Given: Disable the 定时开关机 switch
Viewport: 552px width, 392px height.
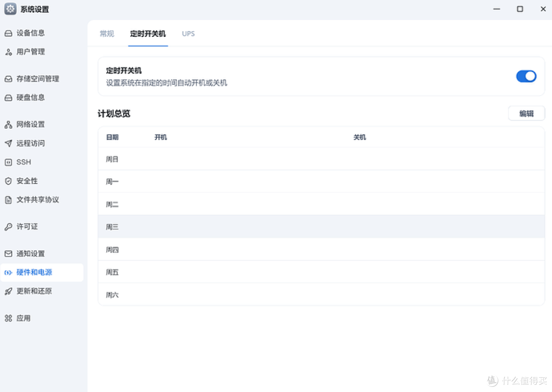Looking at the screenshot, I should [x=526, y=76].
